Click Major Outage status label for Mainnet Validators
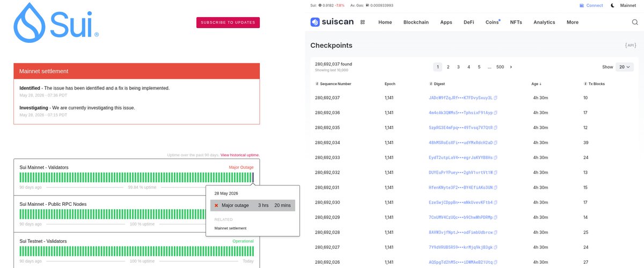The width and height of the screenshot is (644, 268). (241, 167)
